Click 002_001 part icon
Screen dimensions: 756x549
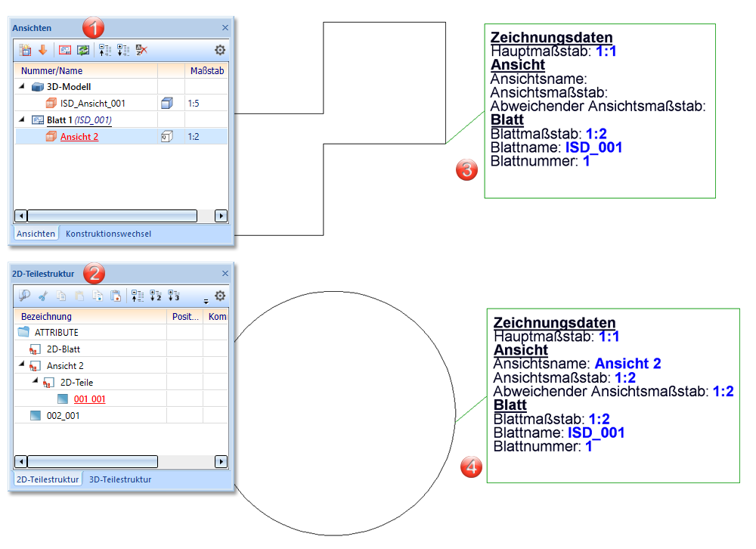pos(36,415)
